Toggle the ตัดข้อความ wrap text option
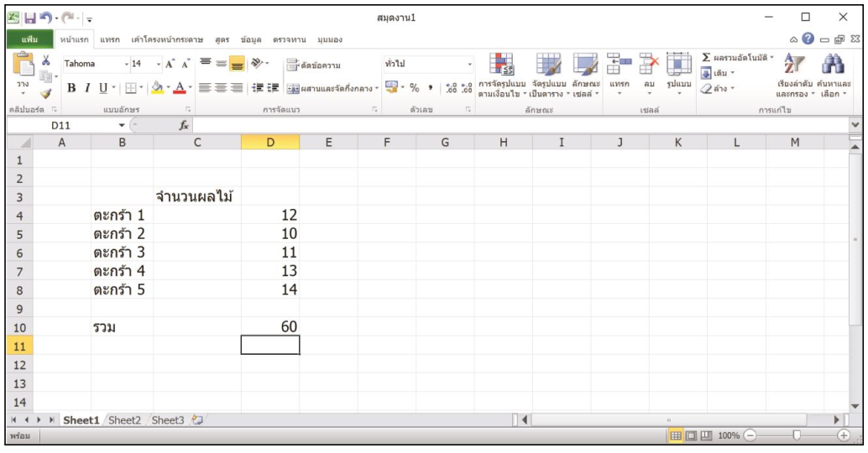Screen dimensions: 868x453 point(315,65)
